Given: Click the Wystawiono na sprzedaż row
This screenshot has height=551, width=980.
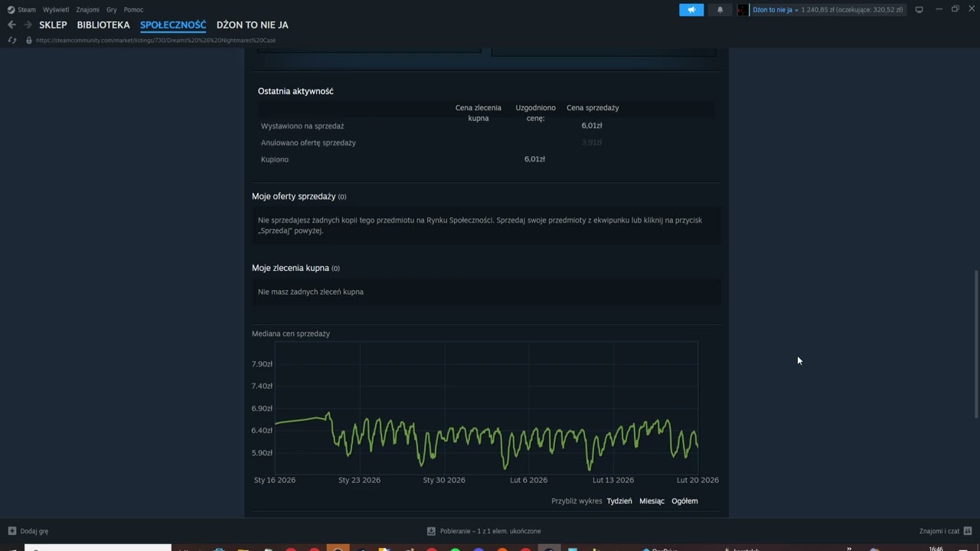Looking at the screenshot, I should tap(487, 126).
